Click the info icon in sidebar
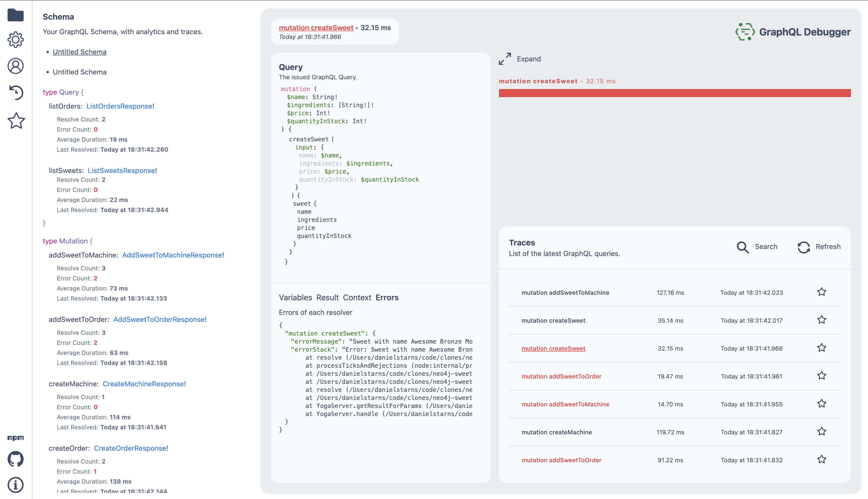 [x=15, y=485]
